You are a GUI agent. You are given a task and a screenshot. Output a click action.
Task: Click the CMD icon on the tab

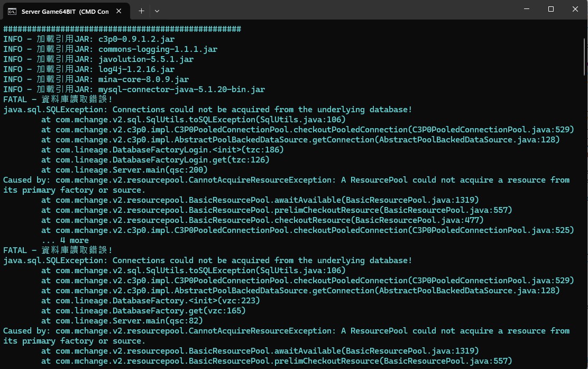tap(12, 11)
